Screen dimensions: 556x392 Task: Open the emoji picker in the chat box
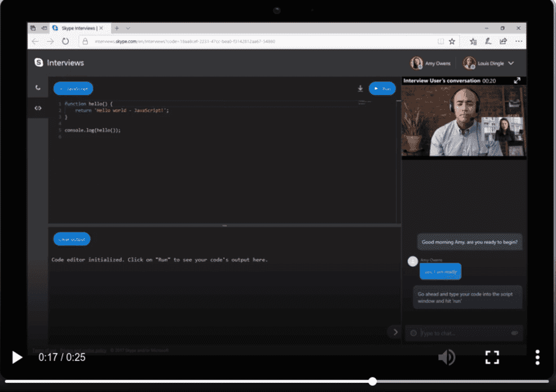413,333
